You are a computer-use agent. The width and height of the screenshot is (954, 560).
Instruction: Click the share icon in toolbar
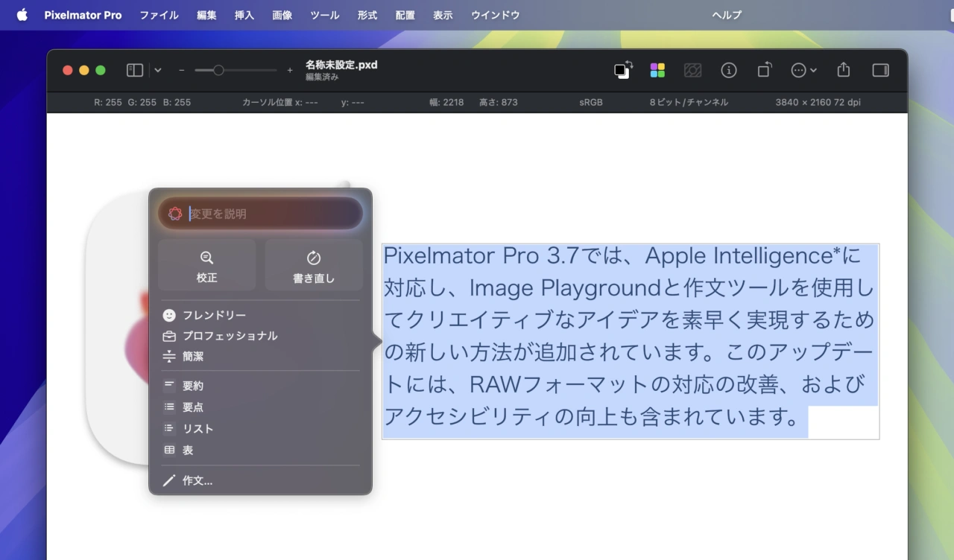(x=843, y=70)
